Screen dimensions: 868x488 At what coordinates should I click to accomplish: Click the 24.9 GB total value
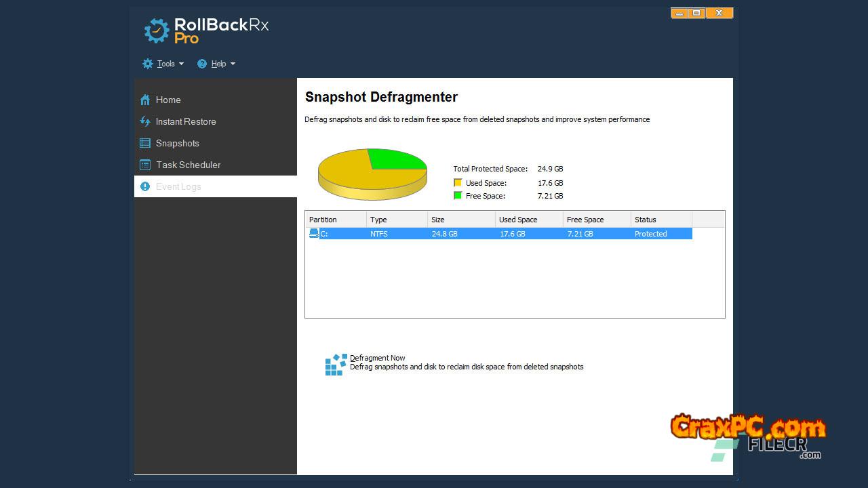(x=550, y=169)
